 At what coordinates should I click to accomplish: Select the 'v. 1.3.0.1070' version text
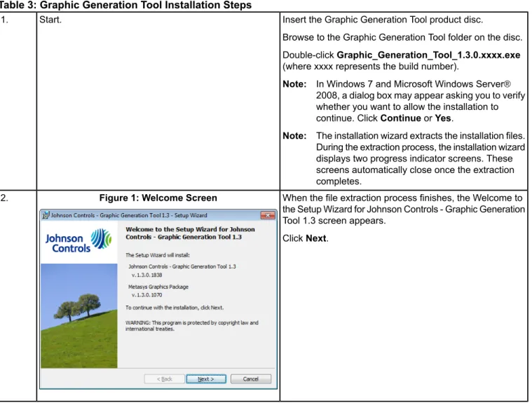(x=147, y=295)
